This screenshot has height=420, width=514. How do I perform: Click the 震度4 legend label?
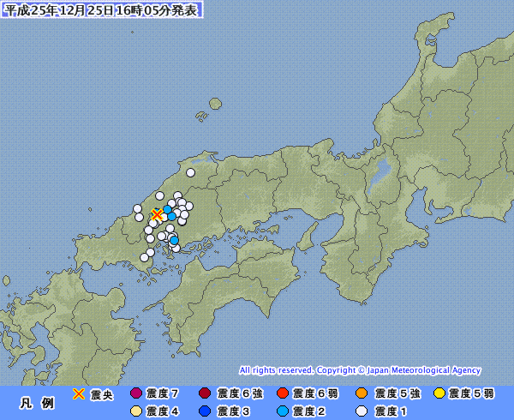162,411
